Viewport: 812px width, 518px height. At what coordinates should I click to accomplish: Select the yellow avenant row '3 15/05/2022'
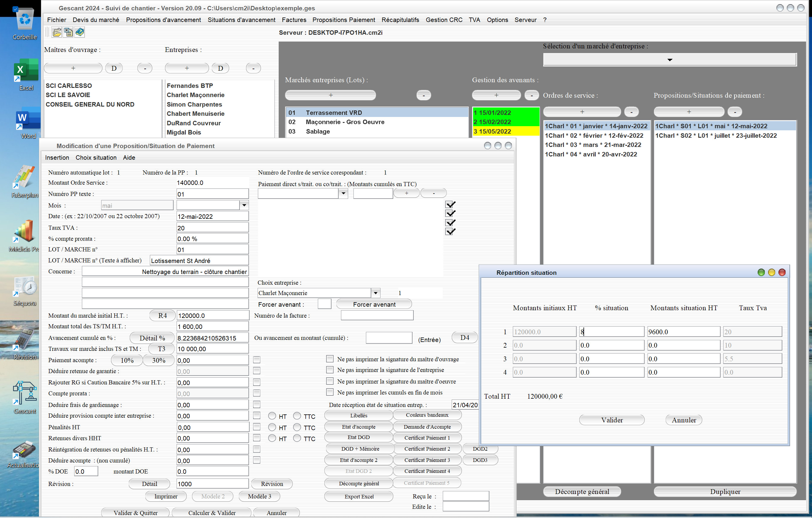click(x=505, y=131)
